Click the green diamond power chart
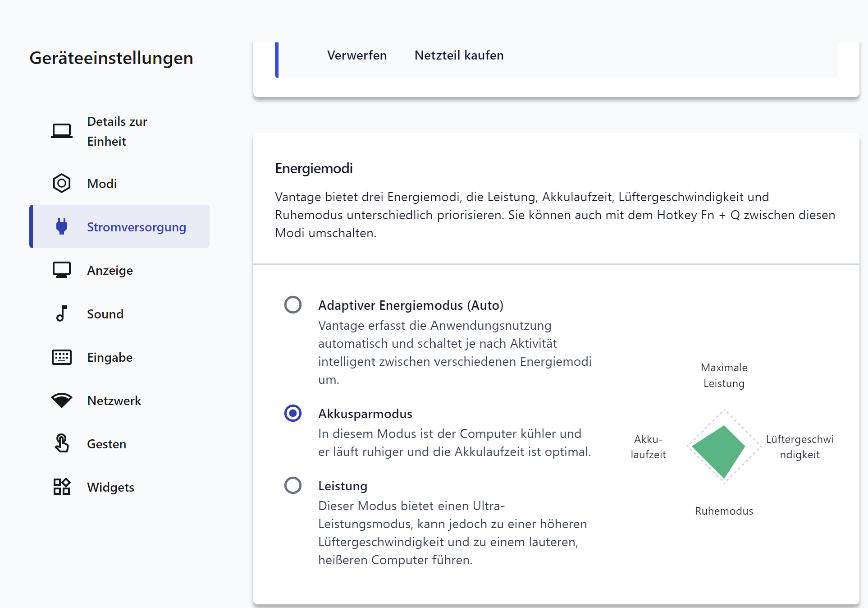Screen dimensions: 868x608 click(x=720, y=450)
